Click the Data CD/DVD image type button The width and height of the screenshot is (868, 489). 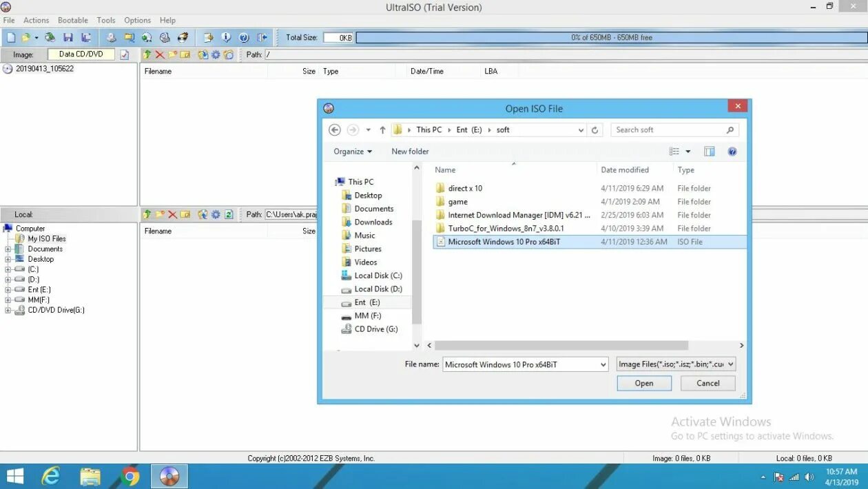[81, 54]
